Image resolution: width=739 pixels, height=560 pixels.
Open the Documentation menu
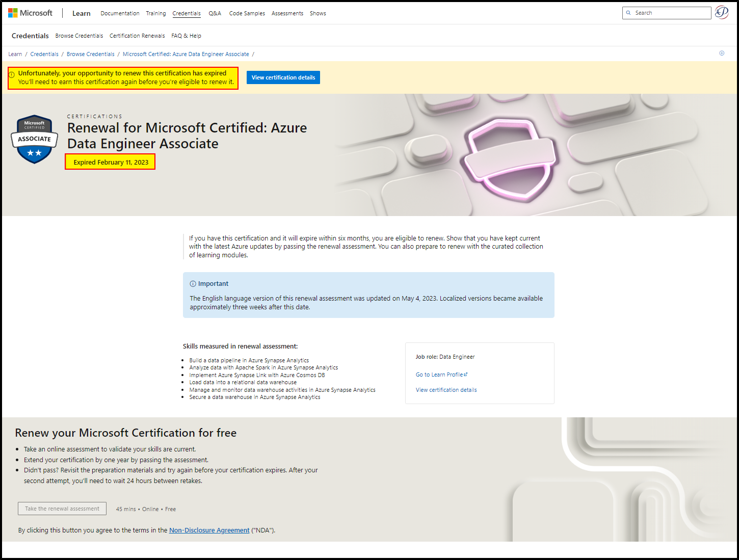click(120, 13)
